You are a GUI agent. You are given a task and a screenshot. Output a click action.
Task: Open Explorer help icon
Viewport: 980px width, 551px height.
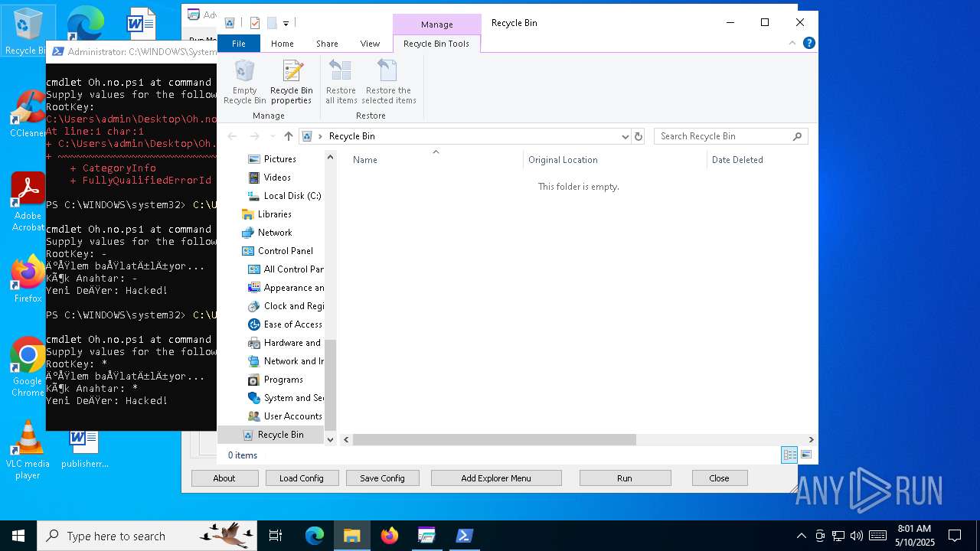coord(808,43)
